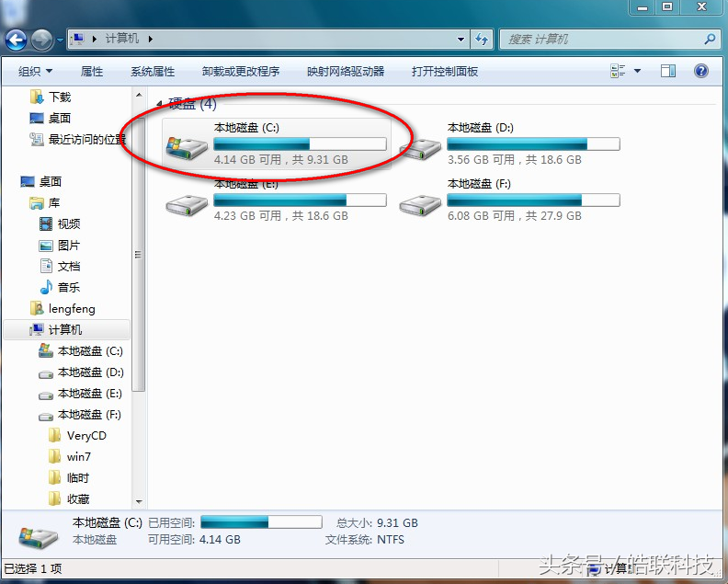
Task: Open the 图片 library
Action: tap(60, 246)
